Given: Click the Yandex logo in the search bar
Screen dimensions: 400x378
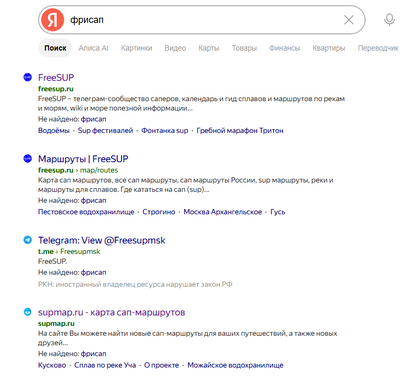Looking at the screenshot, I should click(x=52, y=20).
